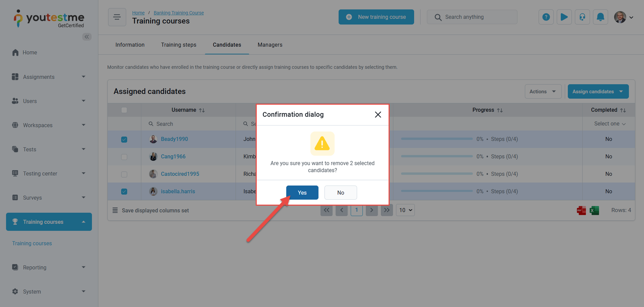Open the Cang1966 user profile link

tap(173, 157)
